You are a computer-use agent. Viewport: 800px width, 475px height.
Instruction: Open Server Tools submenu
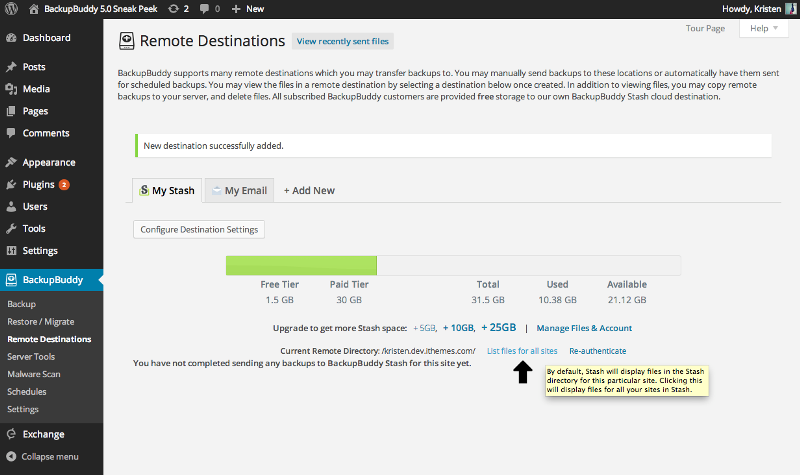(31, 357)
